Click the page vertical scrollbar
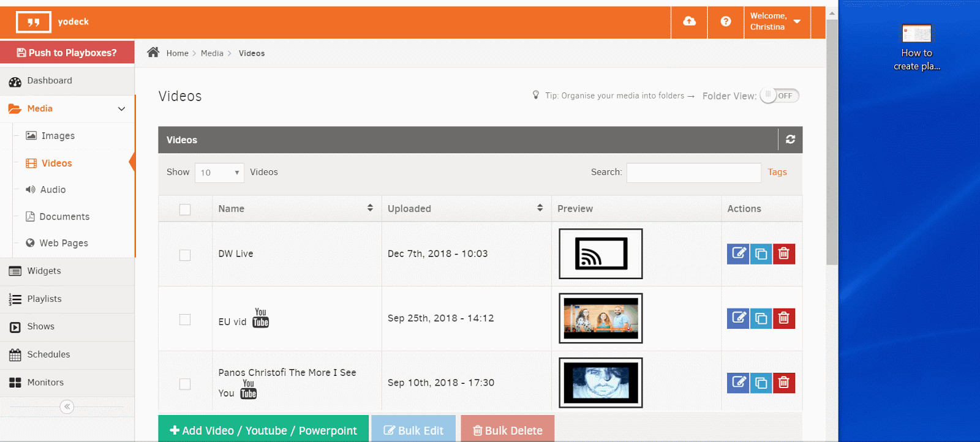Screen dimensions: 980x442 point(832,141)
